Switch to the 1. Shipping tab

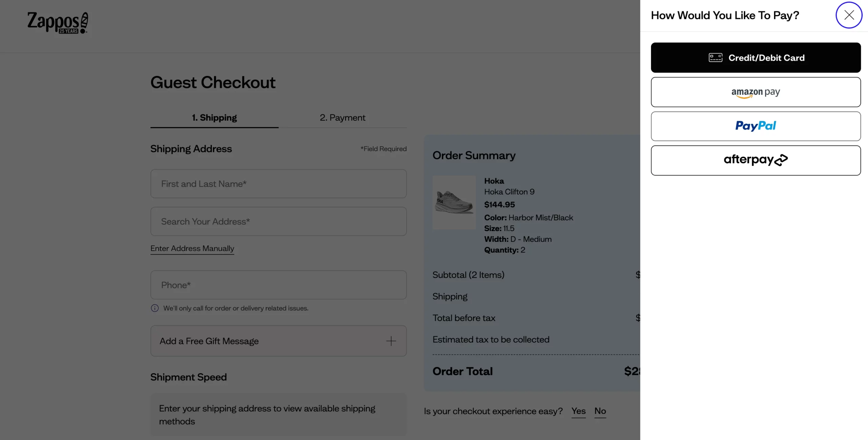tap(214, 118)
